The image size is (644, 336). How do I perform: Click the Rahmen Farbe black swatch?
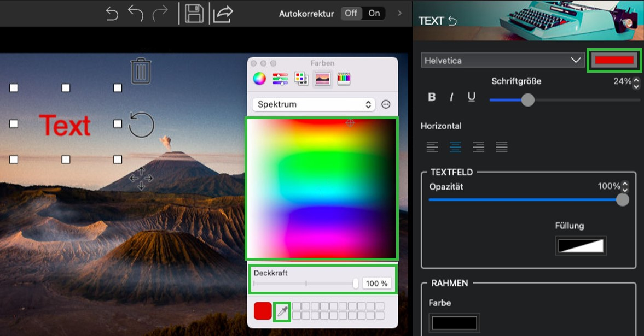pos(454,323)
